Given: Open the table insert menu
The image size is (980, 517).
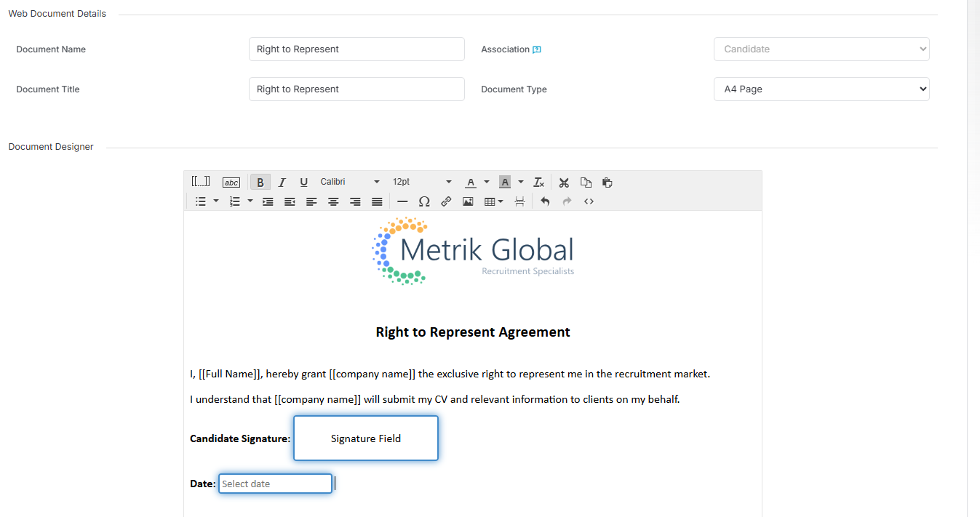Looking at the screenshot, I should click(494, 201).
